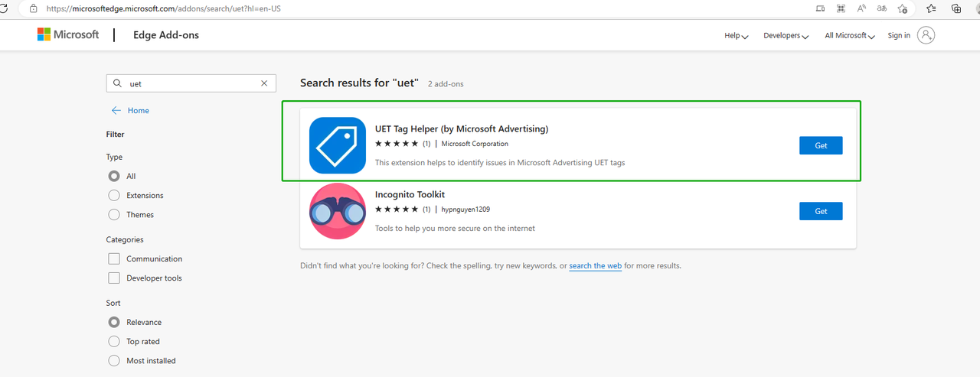980x377 pixels.
Task: Expand the Developers dropdown menu
Action: [x=786, y=35]
